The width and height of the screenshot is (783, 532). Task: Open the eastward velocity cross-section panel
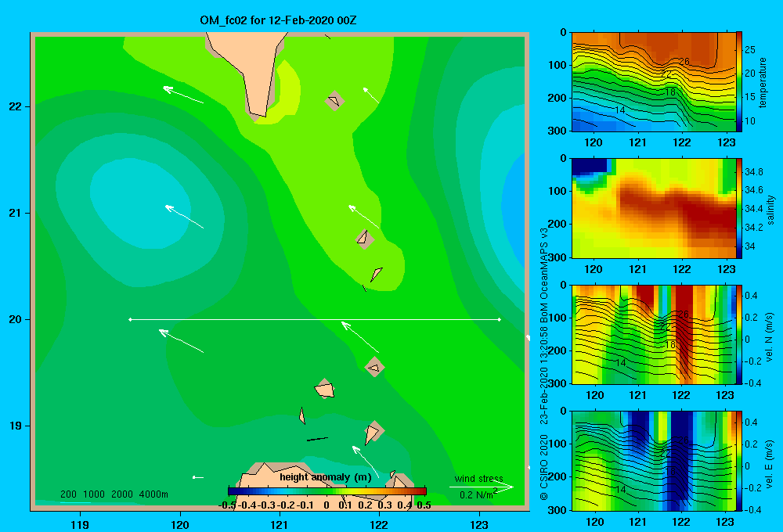click(x=654, y=461)
